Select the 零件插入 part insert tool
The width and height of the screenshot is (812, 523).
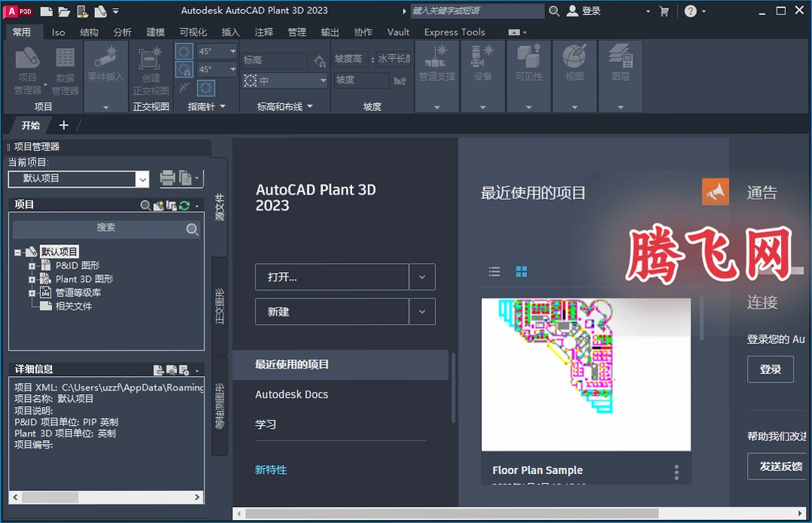pos(106,65)
